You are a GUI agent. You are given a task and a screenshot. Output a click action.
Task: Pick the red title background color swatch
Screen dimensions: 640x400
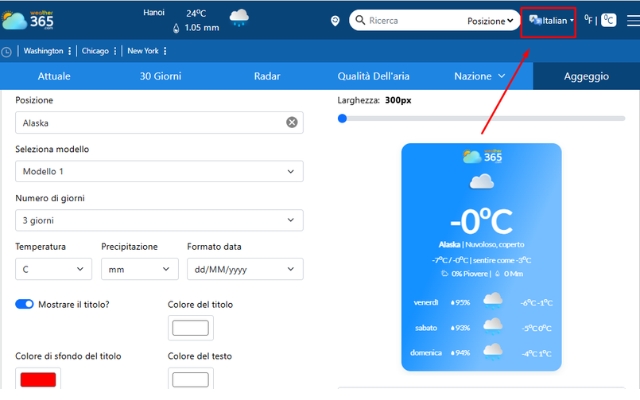coord(38,380)
